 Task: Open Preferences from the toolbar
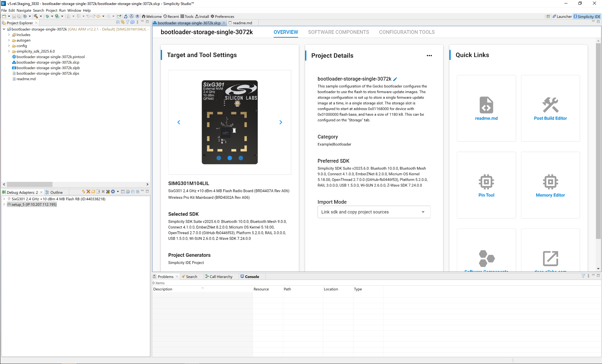point(223,16)
